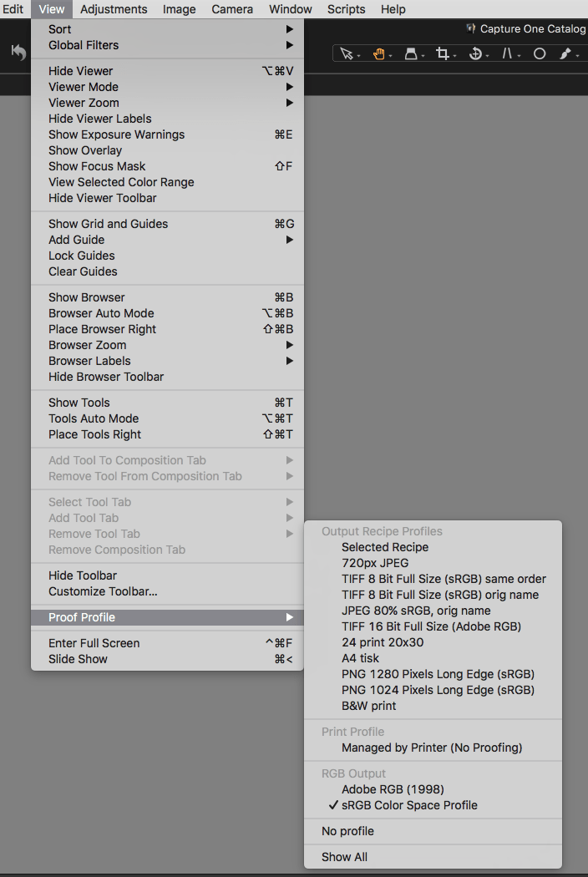Select the Crop tool icon

pyautogui.click(x=443, y=53)
